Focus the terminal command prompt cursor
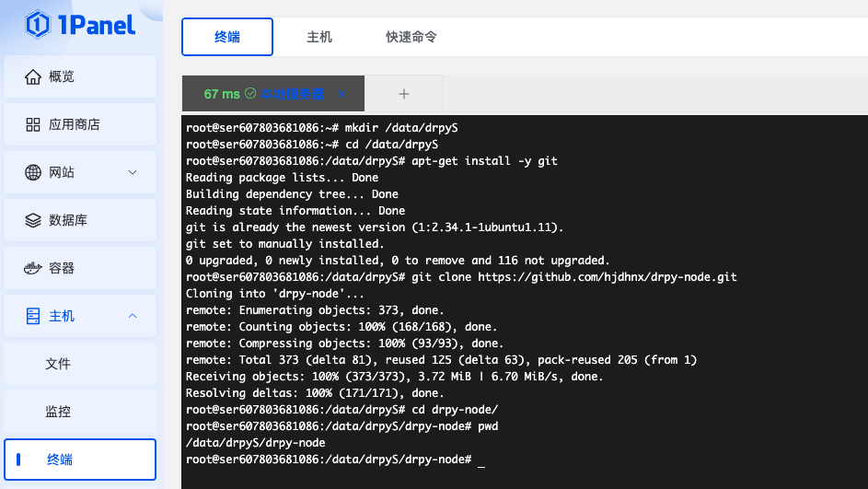The height and width of the screenshot is (489, 868). pos(481,460)
